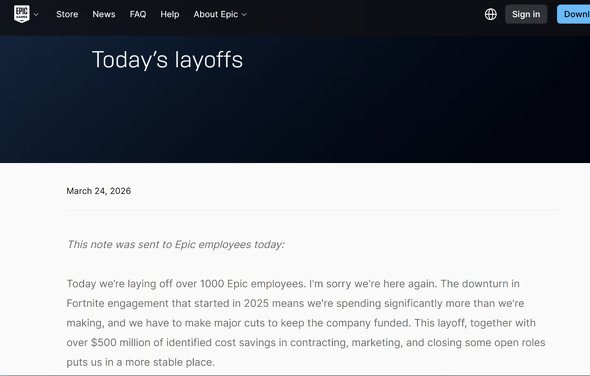Click the divider line under the date

coord(311,211)
